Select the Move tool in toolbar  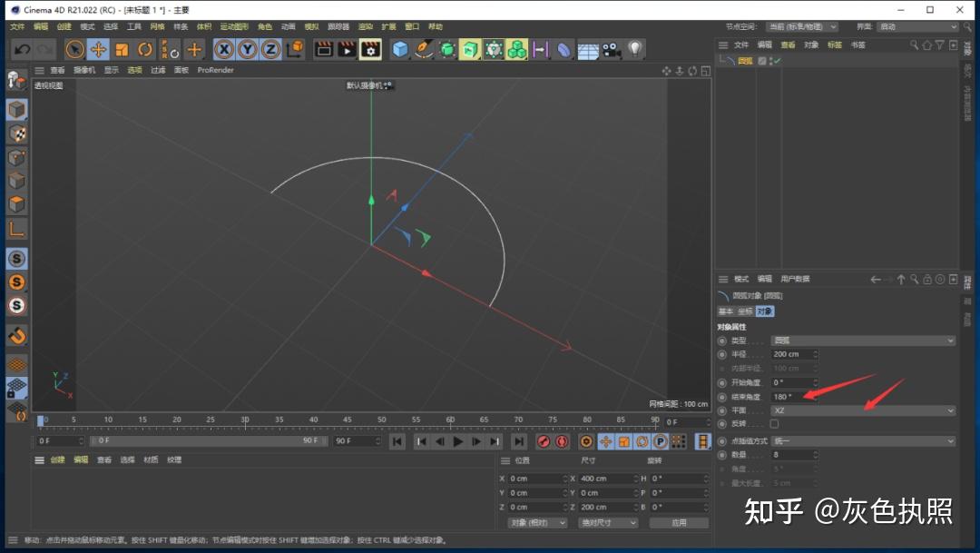click(98, 49)
